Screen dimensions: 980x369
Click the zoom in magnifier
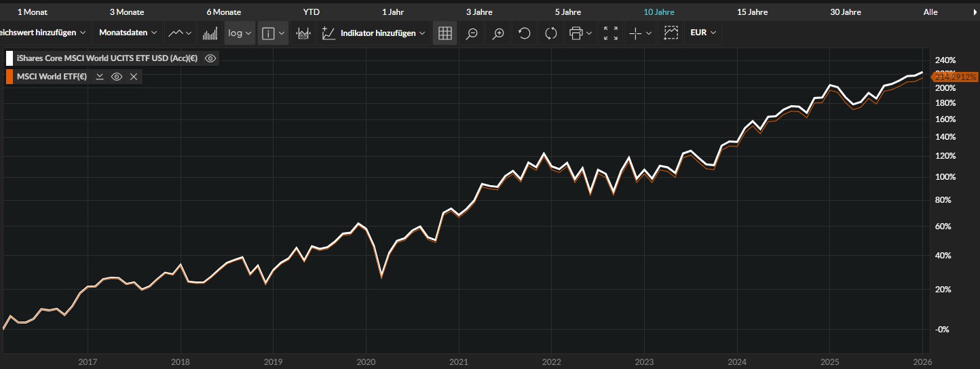click(498, 33)
